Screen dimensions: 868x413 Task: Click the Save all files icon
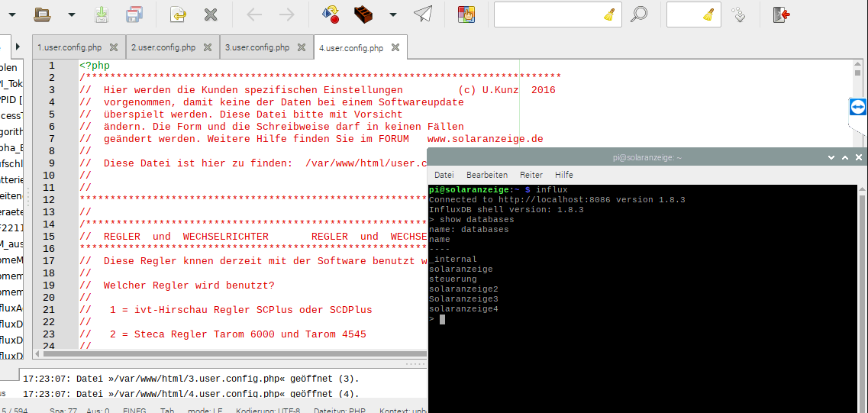(x=134, y=14)
